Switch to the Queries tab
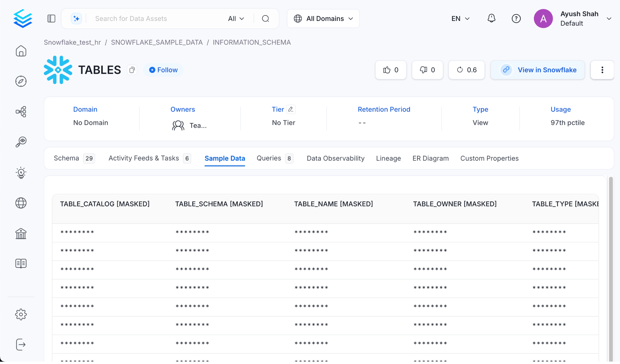 [269, 158]
